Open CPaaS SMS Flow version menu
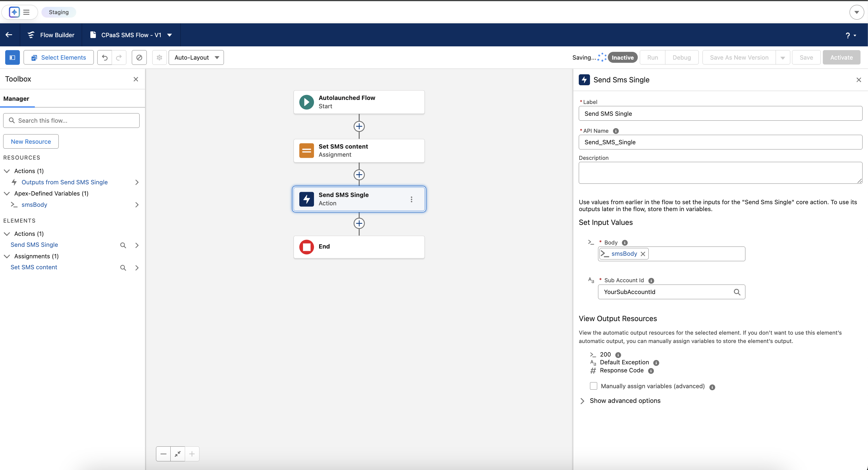The width and height of the screenshot is (868, 470). 170,35
